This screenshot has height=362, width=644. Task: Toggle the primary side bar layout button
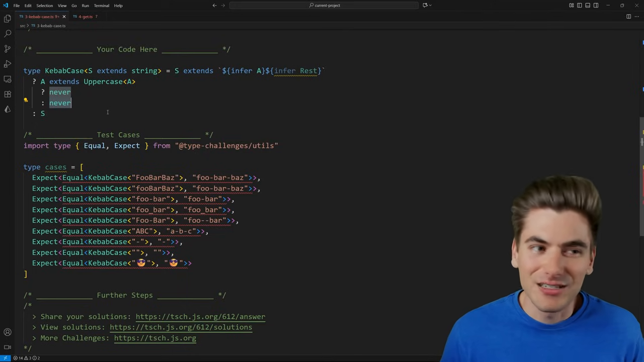(x=580, y=6)
